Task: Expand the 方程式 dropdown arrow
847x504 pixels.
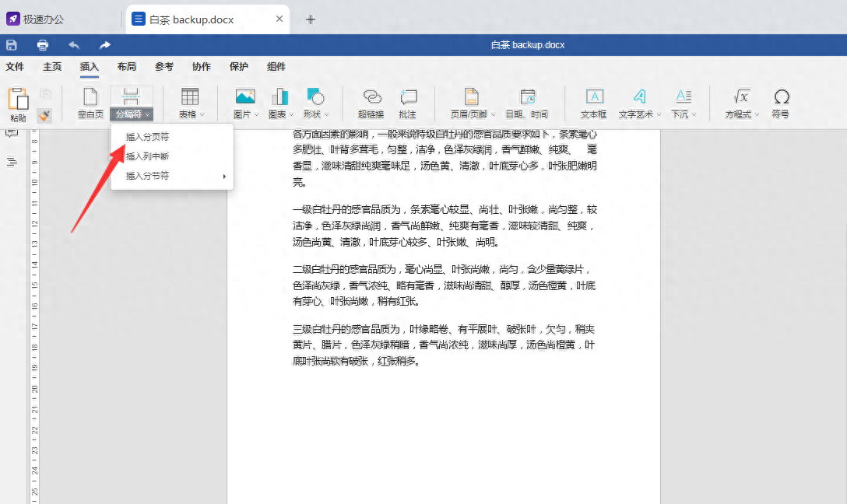Action: point(757,114)
